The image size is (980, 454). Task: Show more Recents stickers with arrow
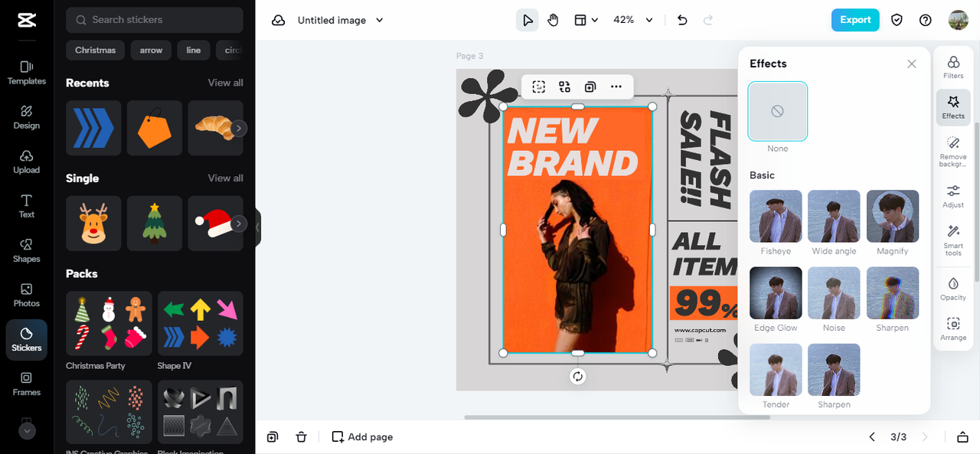click(x=240, y=129)
